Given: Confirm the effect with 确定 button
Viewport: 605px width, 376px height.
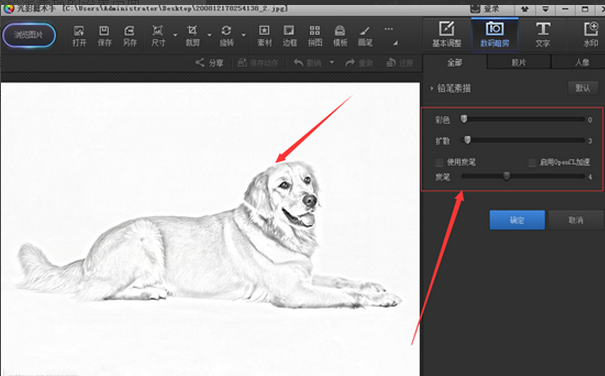Looking at the screenshot, I should [517, 220].
